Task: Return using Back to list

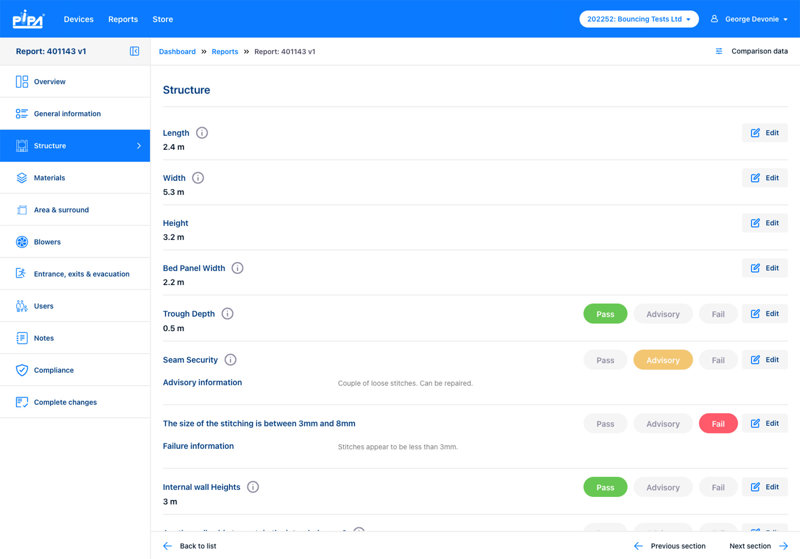Action: point(190,546)
